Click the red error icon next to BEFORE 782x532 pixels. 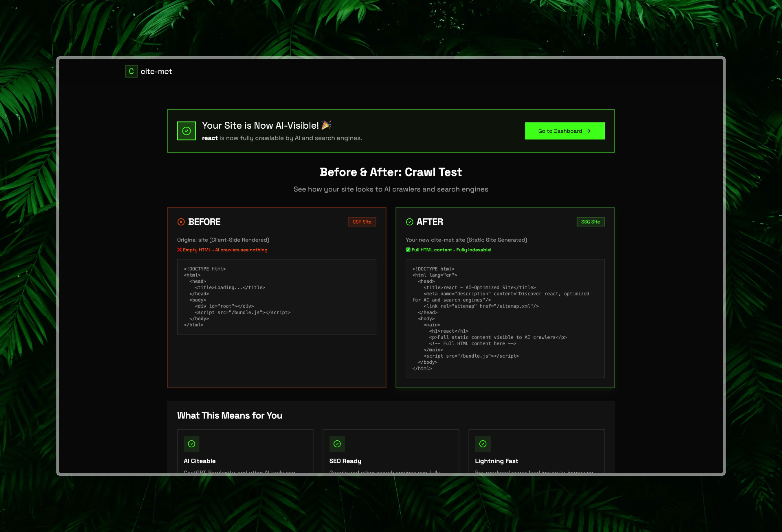[x=181, y=222]
